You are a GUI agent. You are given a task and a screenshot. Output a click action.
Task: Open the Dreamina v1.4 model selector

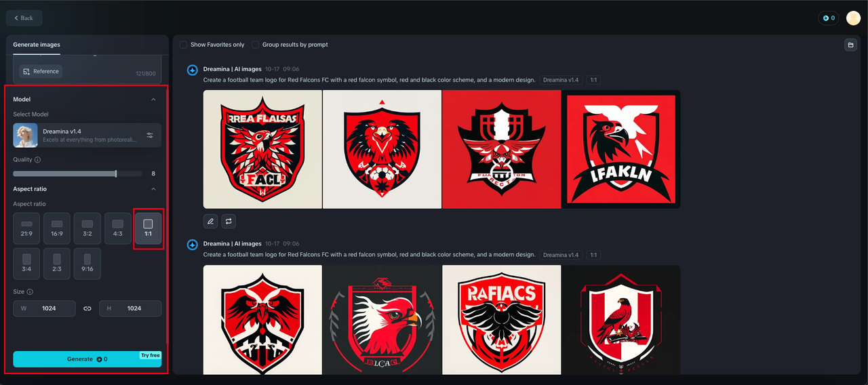(87, 135)
